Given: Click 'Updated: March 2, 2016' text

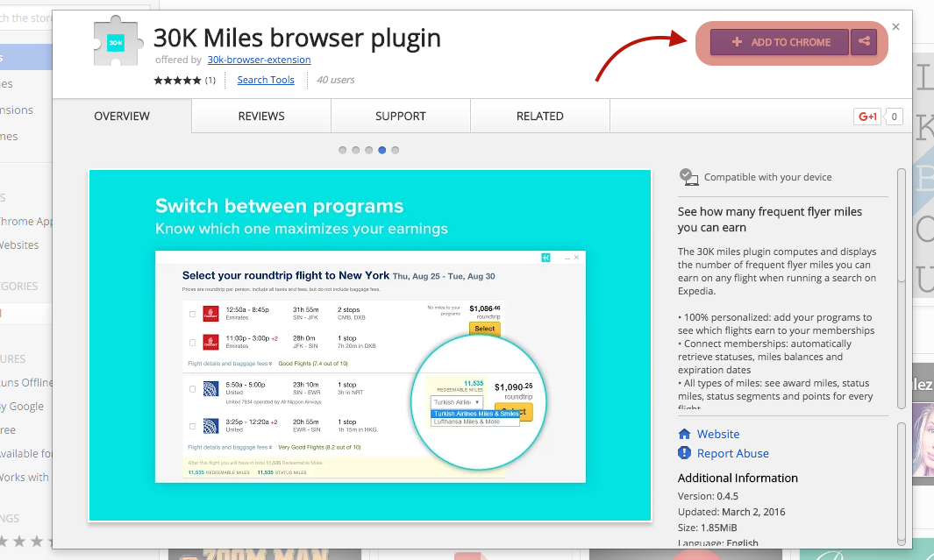Looking at the screenshot, I should coord(731,512).
